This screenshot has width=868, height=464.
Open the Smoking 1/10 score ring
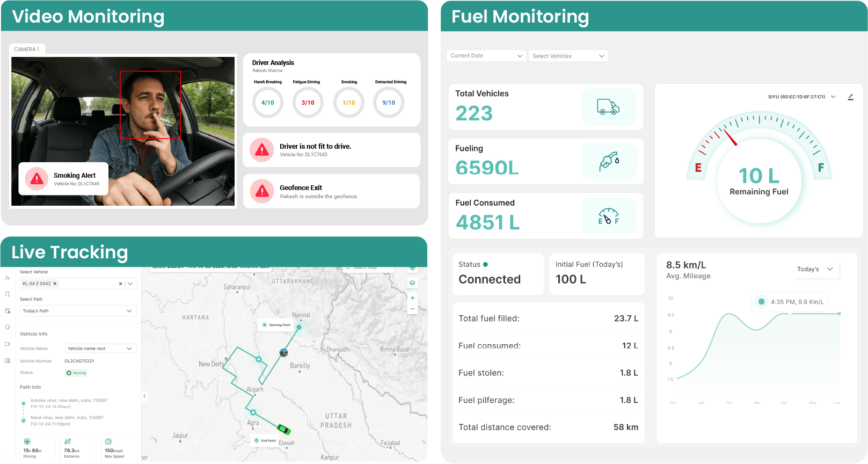[x=349, y=103]
